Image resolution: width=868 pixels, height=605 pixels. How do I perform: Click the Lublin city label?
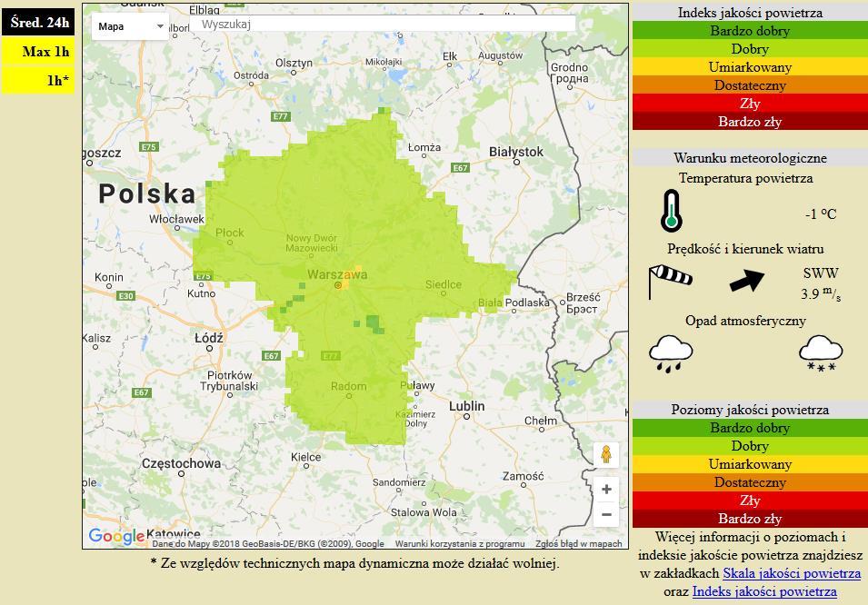tap(466, 406)
